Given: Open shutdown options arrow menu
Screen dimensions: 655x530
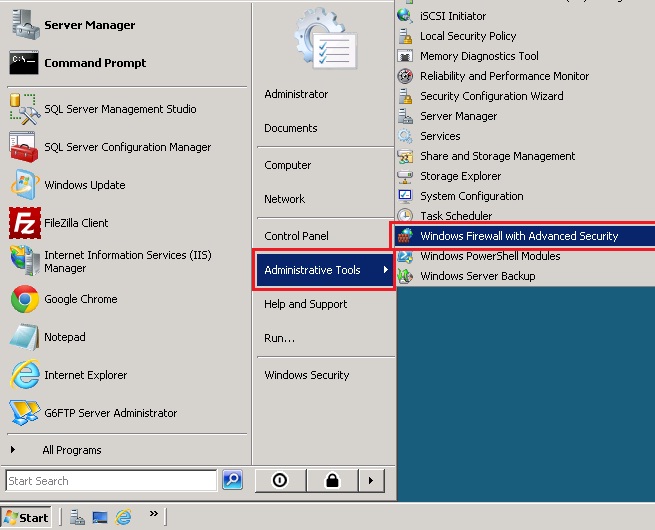Looking at the screenshot, I should (371, 480).
